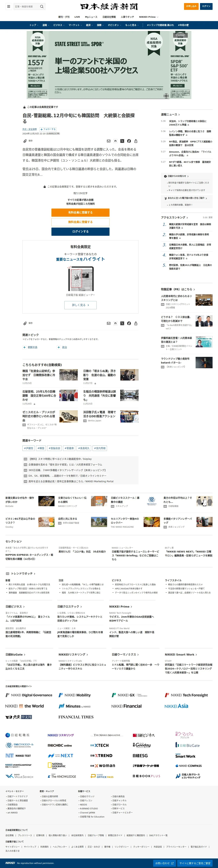Screen dimensions: 218x868
Task: Click NIKKEI Digital Governance logo
Action: [29, 695]
